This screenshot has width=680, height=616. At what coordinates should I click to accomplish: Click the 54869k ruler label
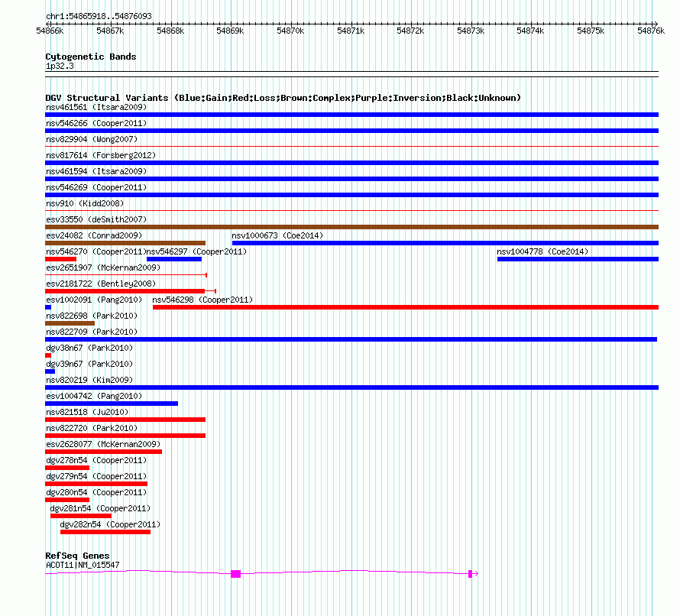tap(230, 31)
